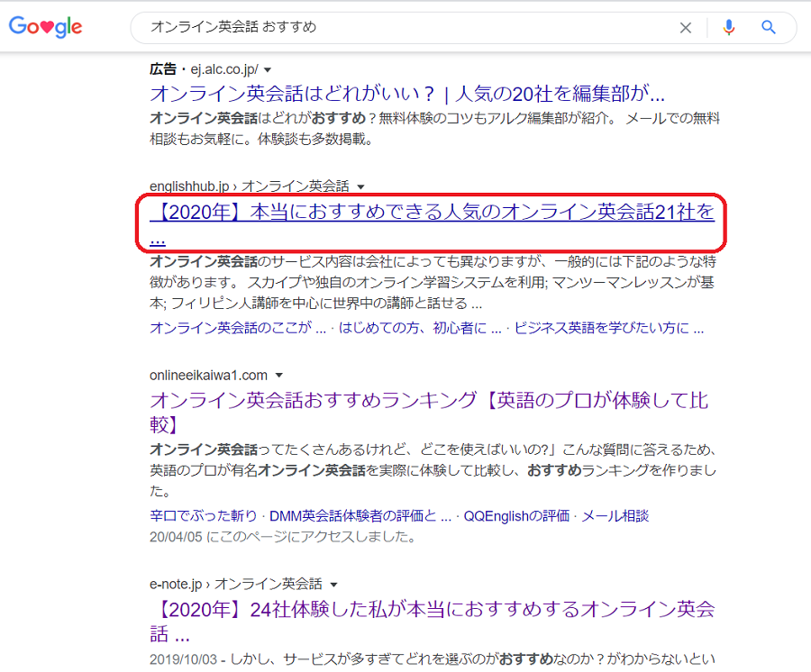Click the Google logo
This screenshot has width=811, height=672.
pyautogui.click(x=45, y=27)
